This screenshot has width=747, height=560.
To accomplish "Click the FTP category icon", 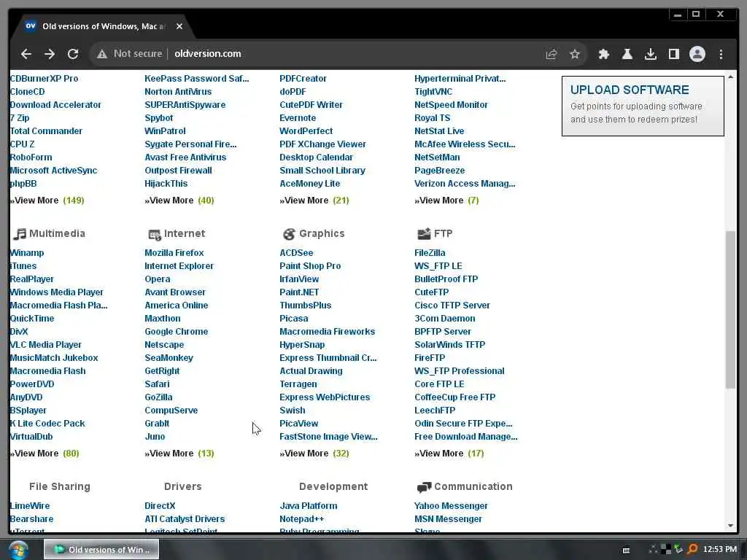I will click(424, 233).
